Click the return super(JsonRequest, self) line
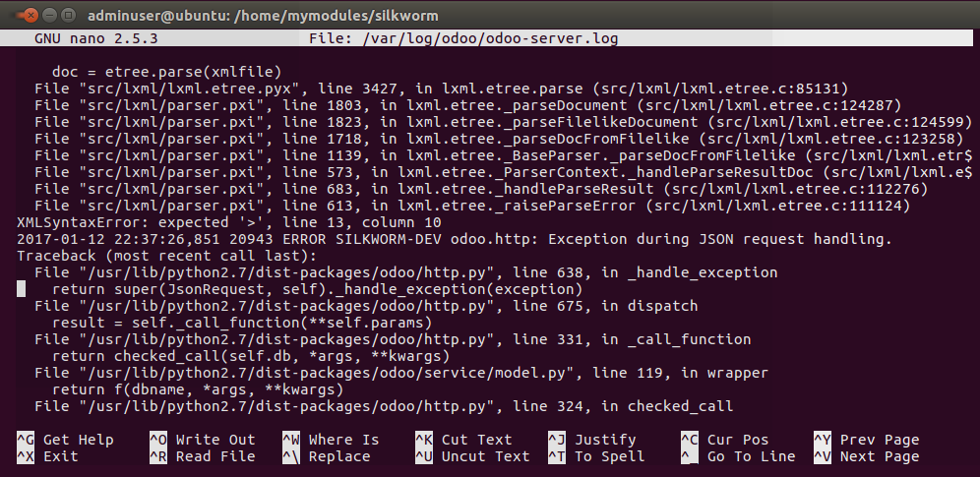Viewport: 980px width, 477px height. (317, 290)
